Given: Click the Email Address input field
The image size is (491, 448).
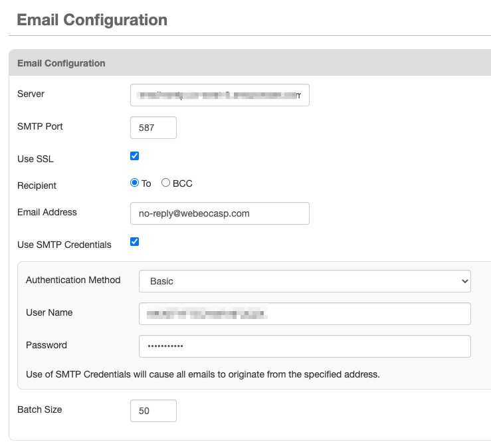Looking at the screenshot, I should pos(219,213).
